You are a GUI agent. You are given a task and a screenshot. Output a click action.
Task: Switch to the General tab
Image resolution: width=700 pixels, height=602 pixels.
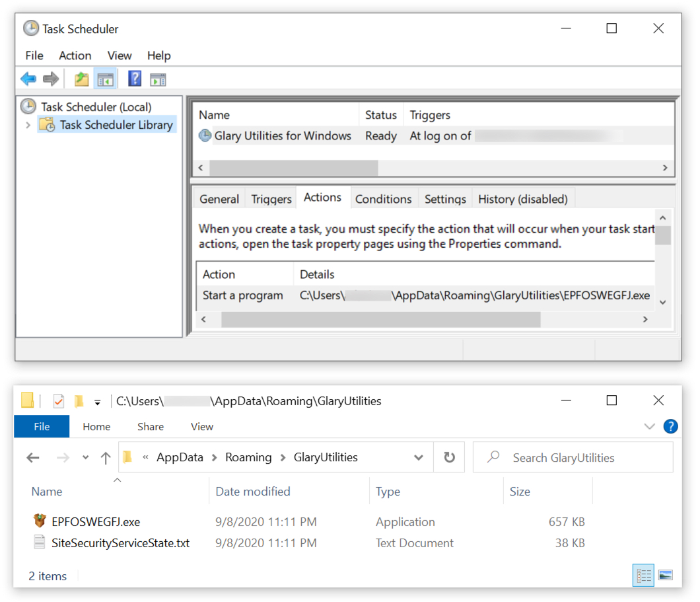tap(219, 199)
